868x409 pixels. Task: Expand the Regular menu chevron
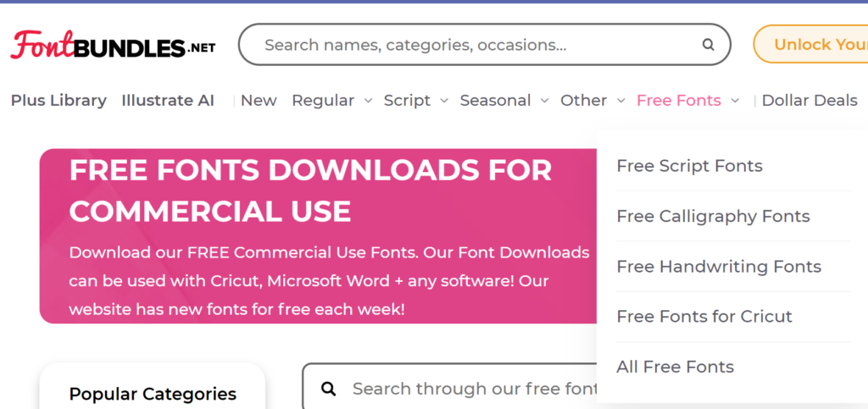(x=368, y=101)
